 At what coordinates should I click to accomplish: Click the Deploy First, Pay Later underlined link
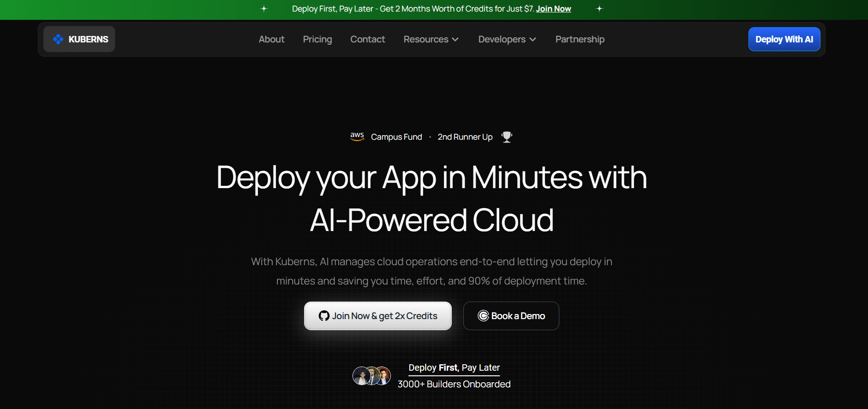coord(454,368)
